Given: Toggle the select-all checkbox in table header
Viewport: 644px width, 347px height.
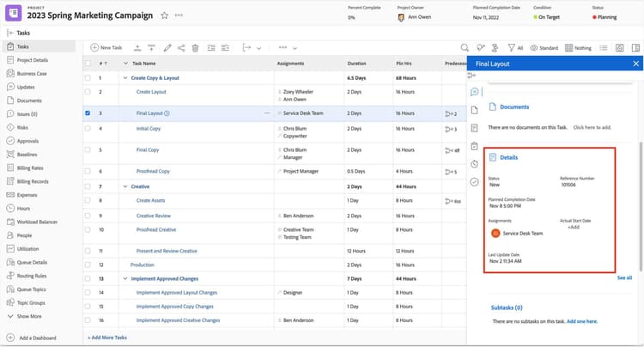Looking at the screenshot, I should click(88, 63).
